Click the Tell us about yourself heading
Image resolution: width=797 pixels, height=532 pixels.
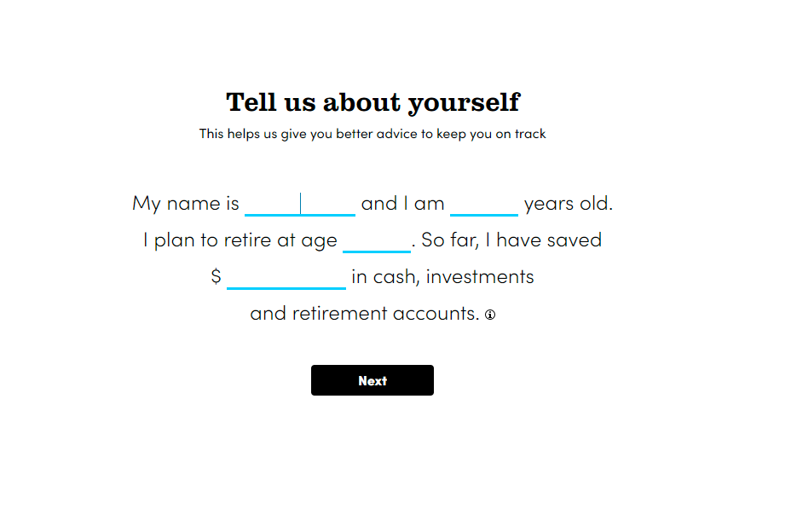pyautogui.click(x=372, y=101)
